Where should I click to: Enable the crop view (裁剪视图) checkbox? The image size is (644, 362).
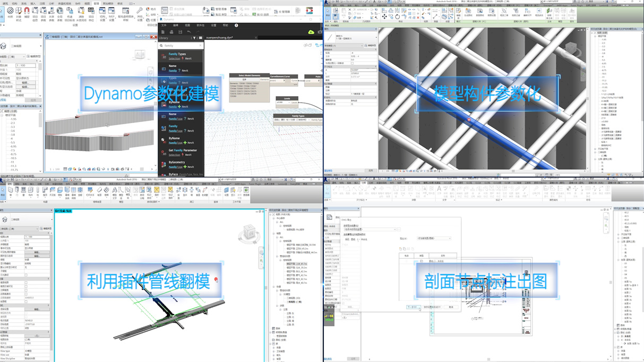26,283
